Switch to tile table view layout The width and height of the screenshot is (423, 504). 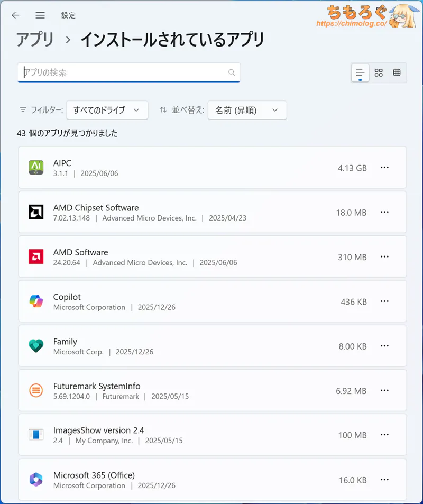point(397,73)
